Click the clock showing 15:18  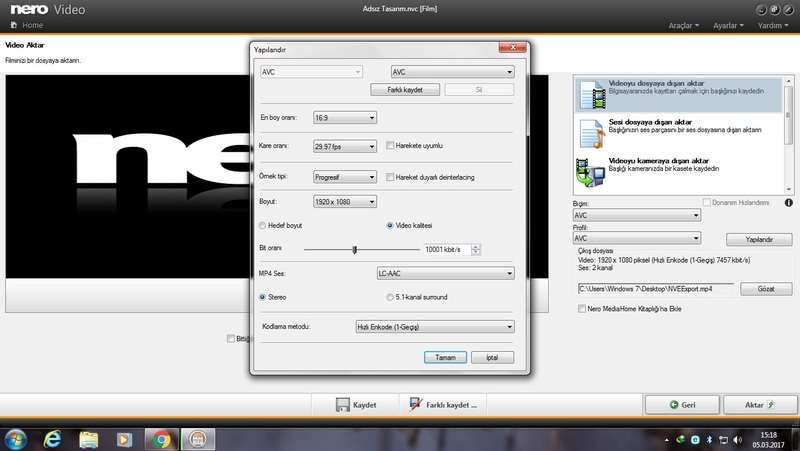[x=768, y=435]
